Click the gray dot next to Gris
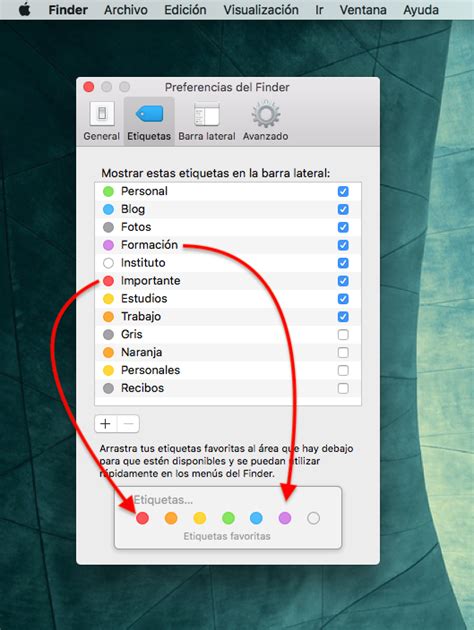 pos(108,334)
